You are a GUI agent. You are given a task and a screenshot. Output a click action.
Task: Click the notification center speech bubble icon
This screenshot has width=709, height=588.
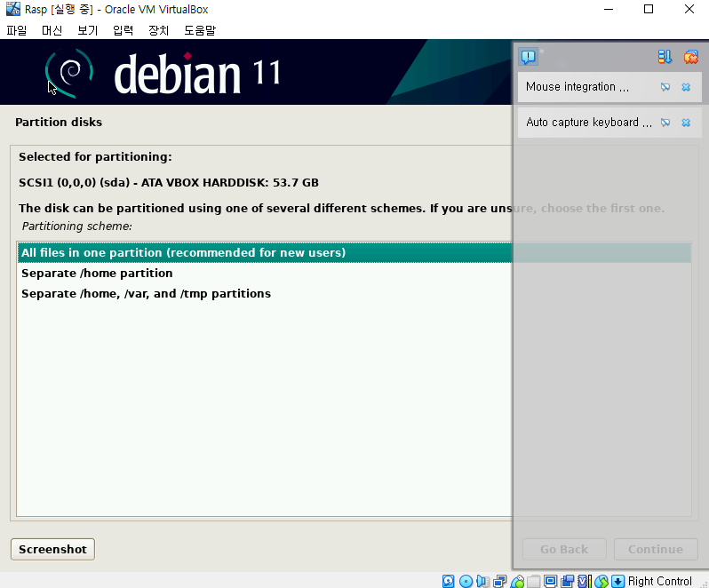(x=528, y=57)
